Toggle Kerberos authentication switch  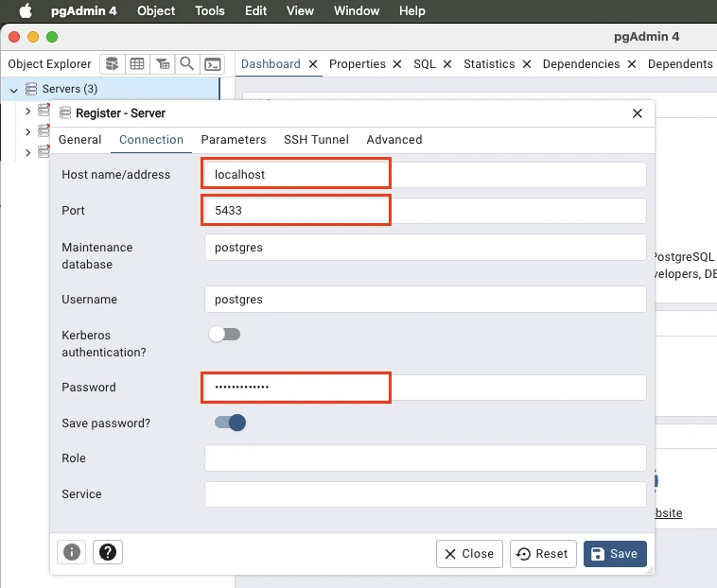pos(224,334)
